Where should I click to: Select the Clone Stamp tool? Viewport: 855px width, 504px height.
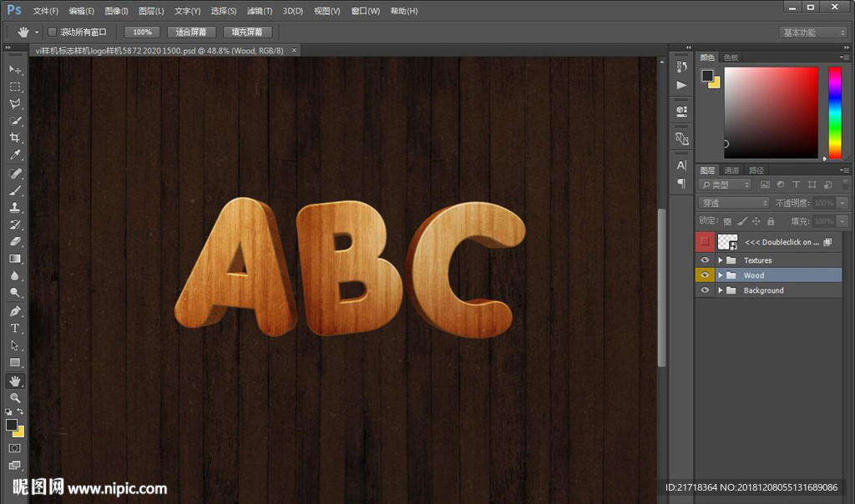click(x=15, y=207)
